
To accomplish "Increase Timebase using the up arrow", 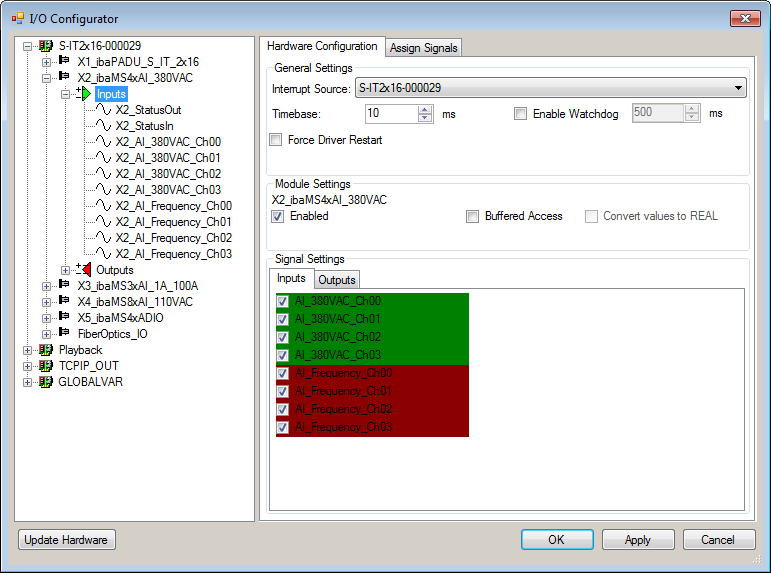I will coord(425,110).
